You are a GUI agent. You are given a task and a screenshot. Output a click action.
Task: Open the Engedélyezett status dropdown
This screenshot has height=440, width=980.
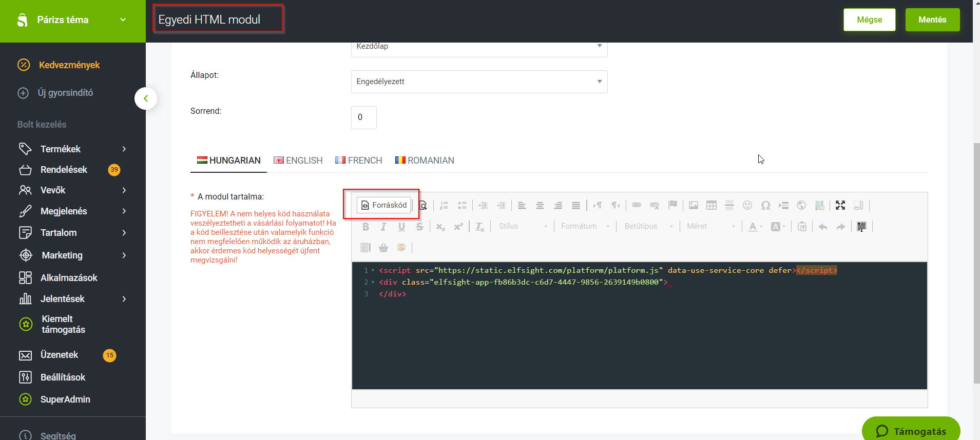pyautogui.click(x=479, y=82)
